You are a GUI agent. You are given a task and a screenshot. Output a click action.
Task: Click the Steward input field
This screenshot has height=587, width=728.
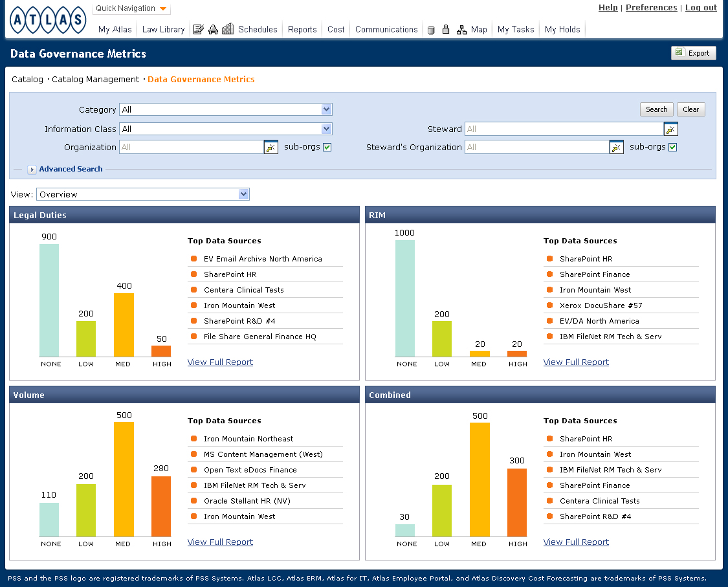pos(564,129)
